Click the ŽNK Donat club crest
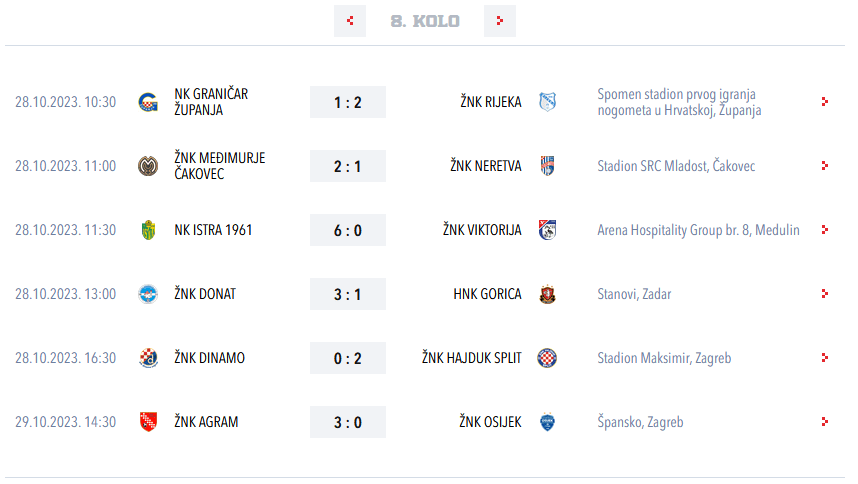Viewport: 858px width, 484px height. pos(148,294)
